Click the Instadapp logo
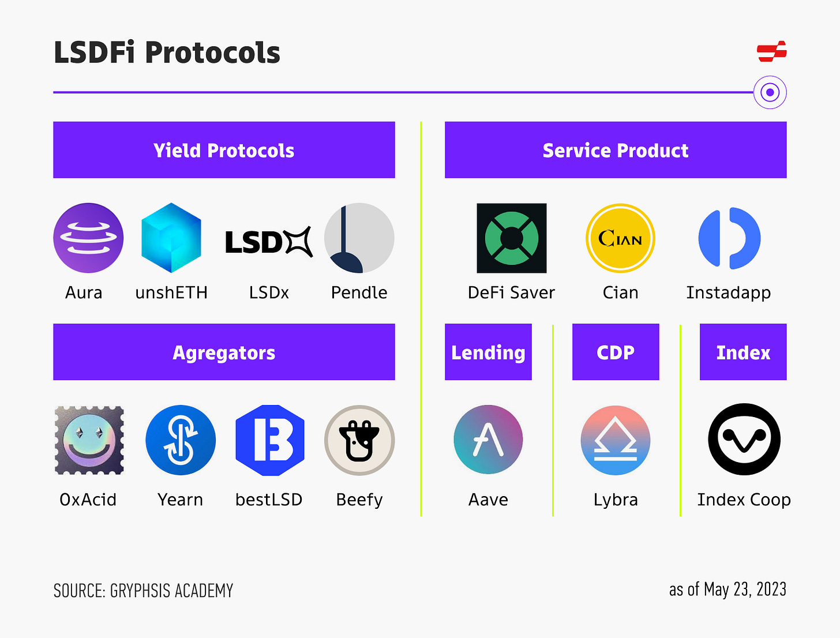The width and height of the screenshot is (840, 638). pos(729,238)
